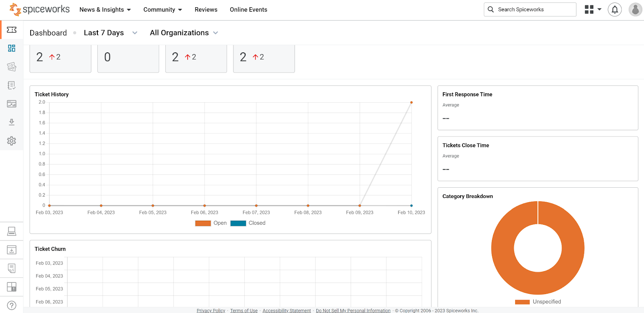Toggle the Open series in chart legend
644x313 pixels.
(211, 223)
